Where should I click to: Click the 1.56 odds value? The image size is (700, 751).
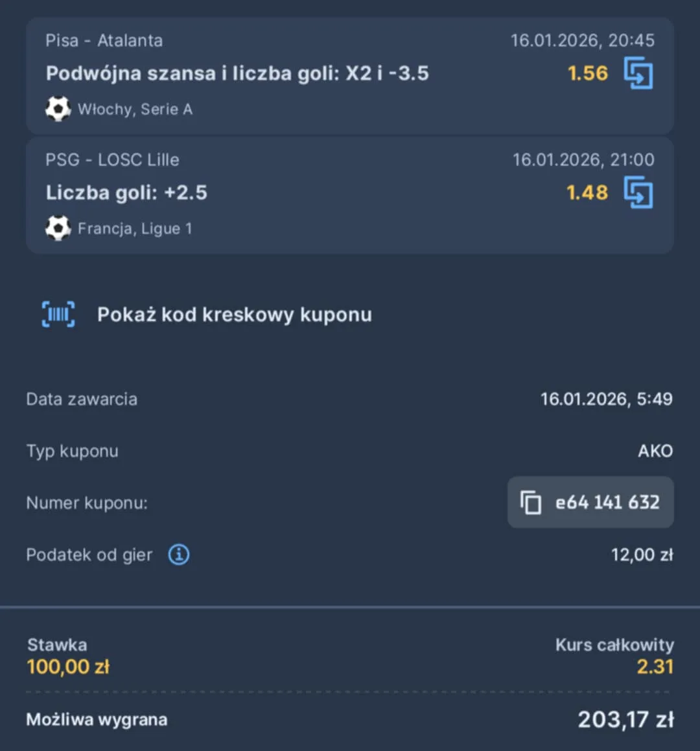tap(587, 73)
